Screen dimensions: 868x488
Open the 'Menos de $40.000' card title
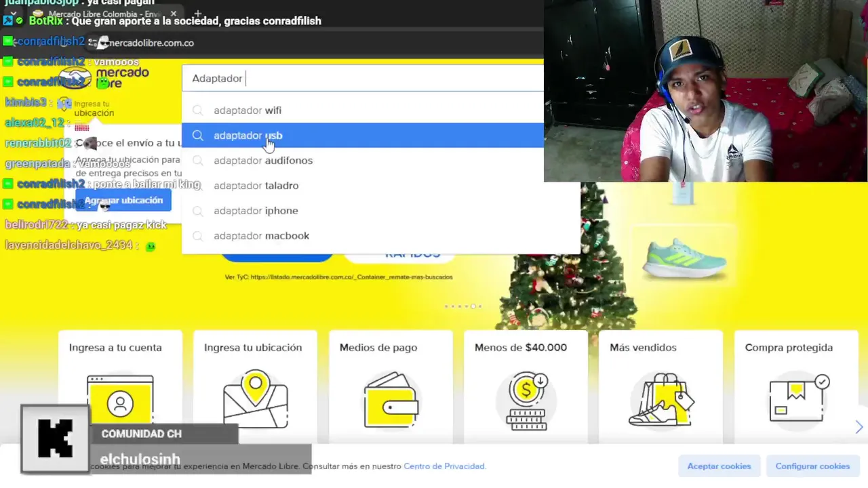point(521,348)
